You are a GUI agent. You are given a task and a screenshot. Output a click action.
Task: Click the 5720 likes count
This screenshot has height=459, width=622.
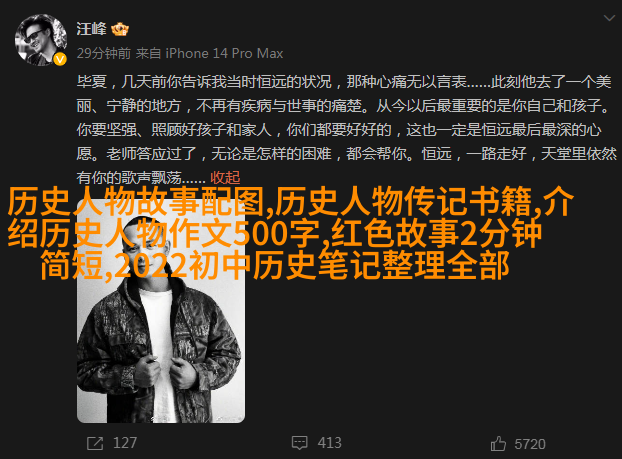pos(530,444)
